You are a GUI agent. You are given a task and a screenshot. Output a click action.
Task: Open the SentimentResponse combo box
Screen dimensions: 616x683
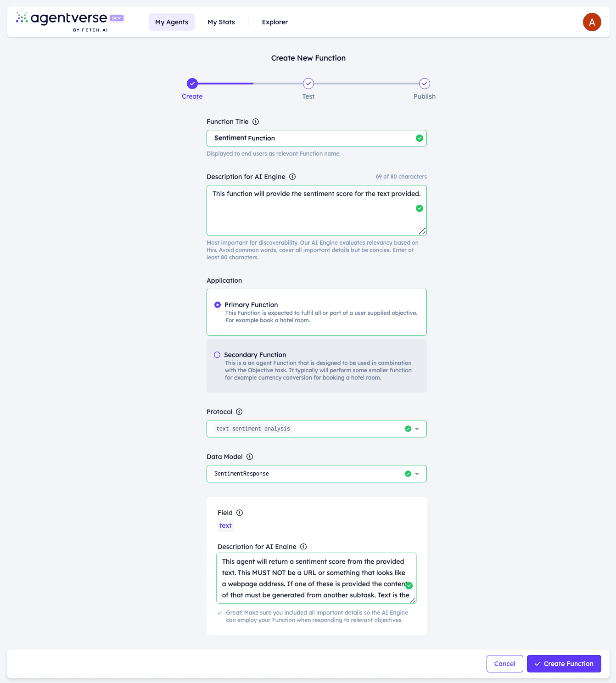click(317, 474)
